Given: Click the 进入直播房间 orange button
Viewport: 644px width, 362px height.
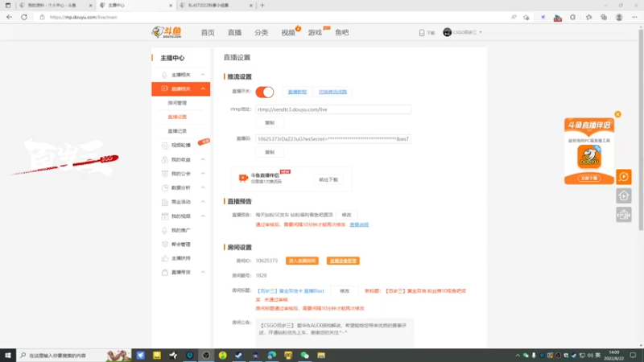Looking at the screenshot, I should [302, 261].
